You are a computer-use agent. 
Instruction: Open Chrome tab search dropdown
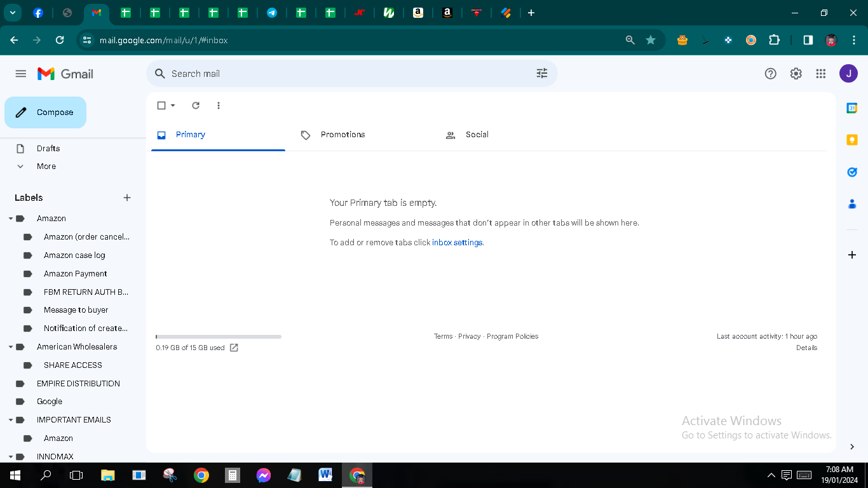tap(12, 13)
